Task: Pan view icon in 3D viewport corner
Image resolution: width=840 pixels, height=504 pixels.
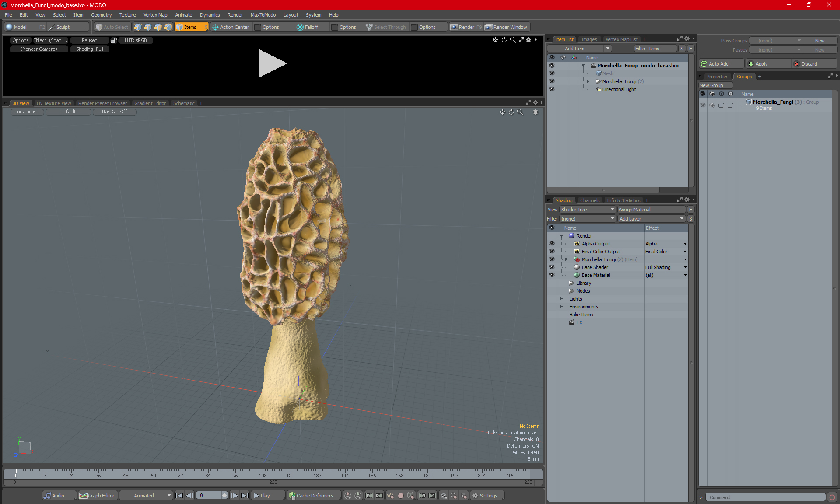Action: (502, 112)
